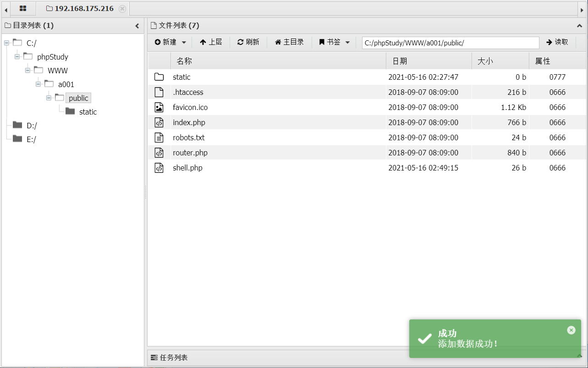Click the image icon beside favicon.ico
Viewport: 588px width, 368px height.
[x=159, y=107]
